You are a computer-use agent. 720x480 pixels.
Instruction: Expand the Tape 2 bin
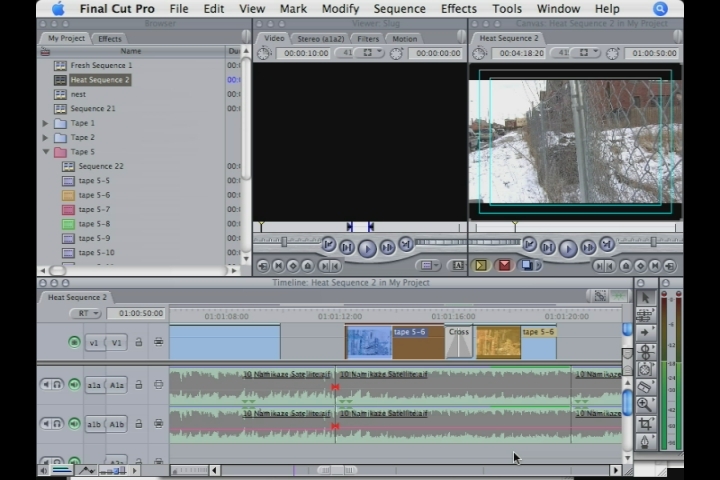(x=45, y=137)
